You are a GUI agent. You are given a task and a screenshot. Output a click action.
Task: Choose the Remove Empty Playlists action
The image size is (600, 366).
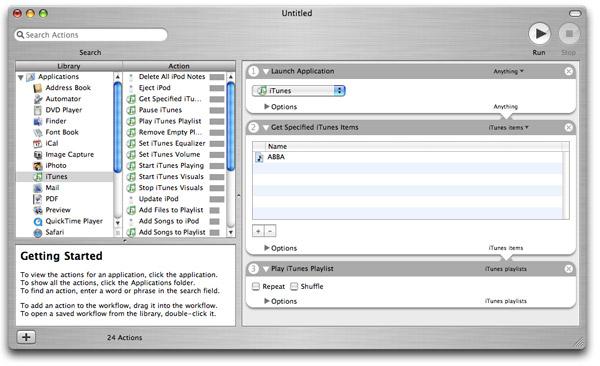point(175,132)
